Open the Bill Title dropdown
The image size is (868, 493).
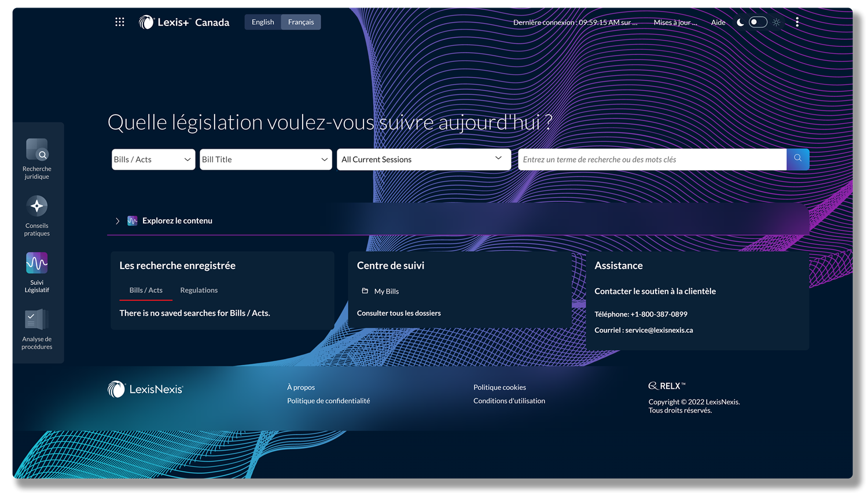pyautogui.click(x=265, y=160)
